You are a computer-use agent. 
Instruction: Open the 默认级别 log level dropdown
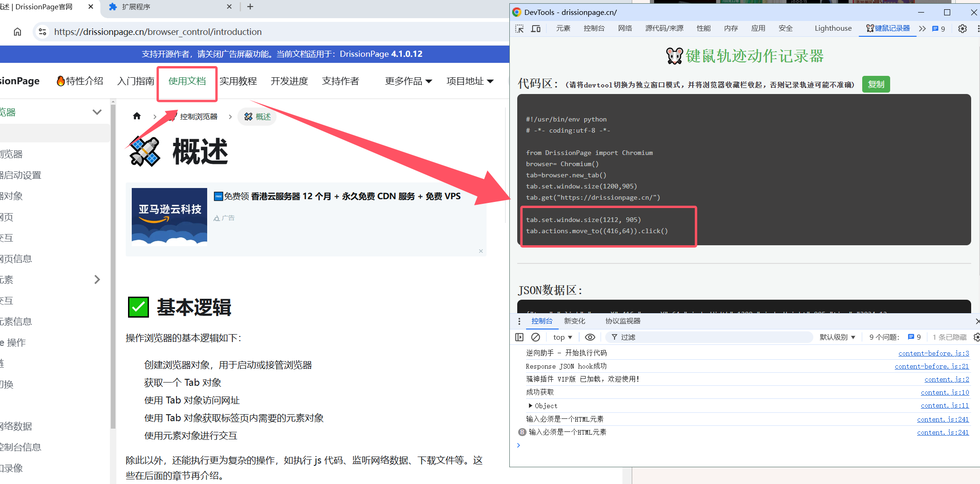tap(837, 337)
